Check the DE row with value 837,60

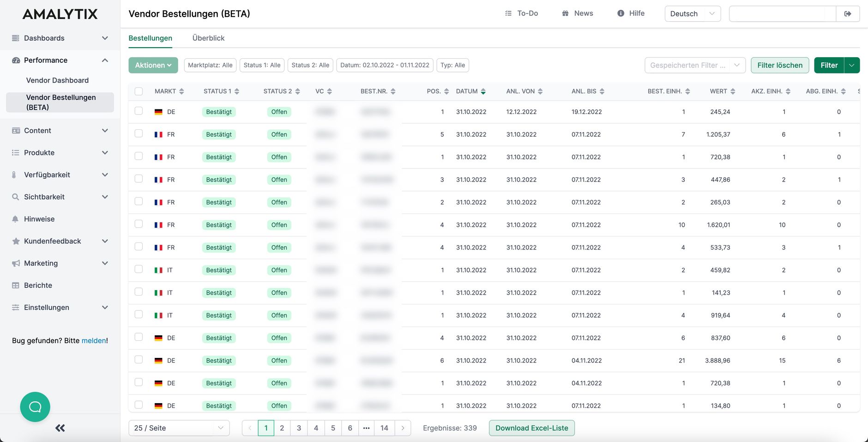click(139, 337)
